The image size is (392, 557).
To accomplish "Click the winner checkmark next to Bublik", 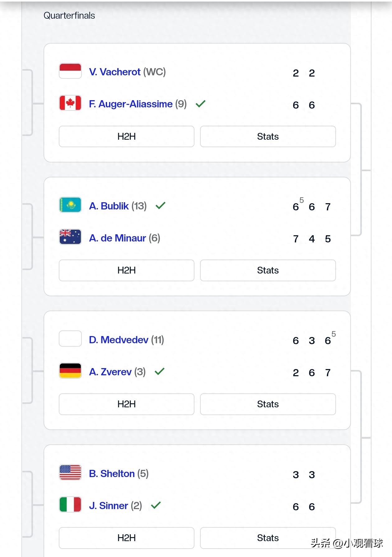I will 161,206.
